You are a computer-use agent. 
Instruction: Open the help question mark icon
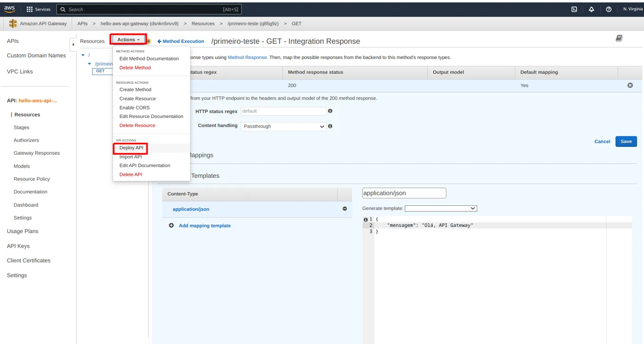tap(609, 9)
